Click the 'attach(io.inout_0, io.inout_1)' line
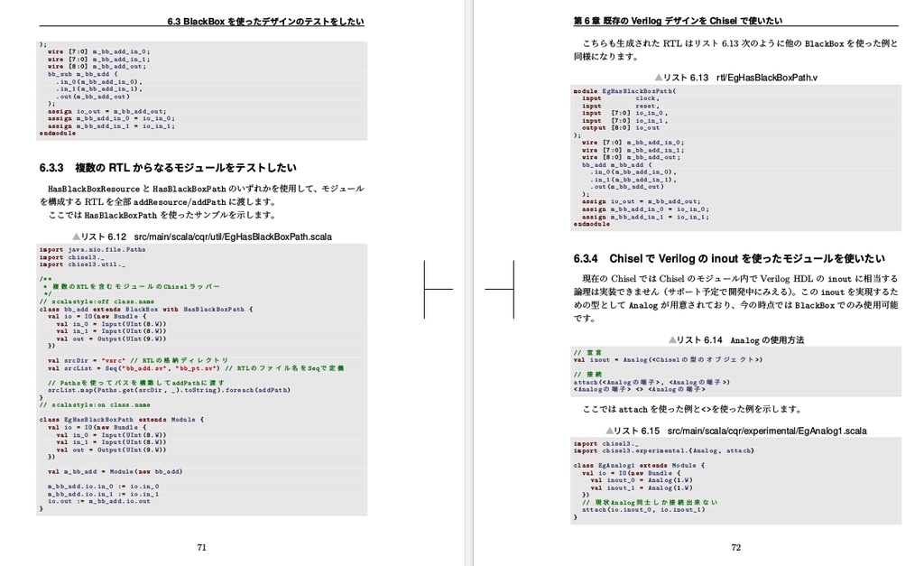The width and height of the screenshot is (924, 566). click(643, 510)
